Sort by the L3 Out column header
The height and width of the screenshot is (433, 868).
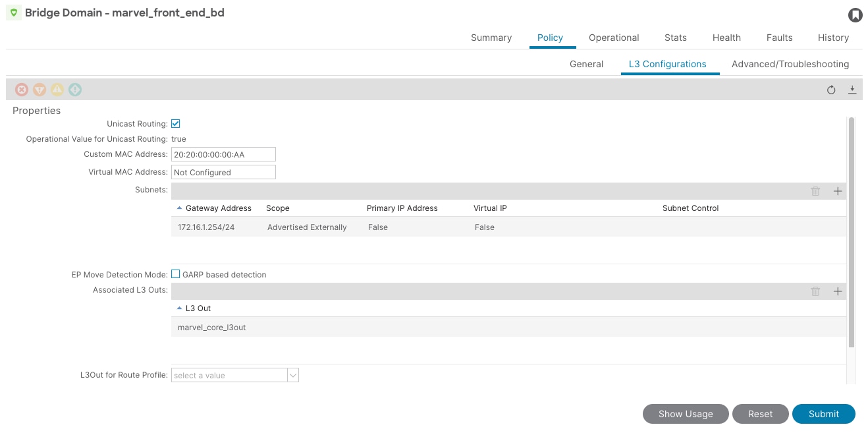(x=198, y=308)
